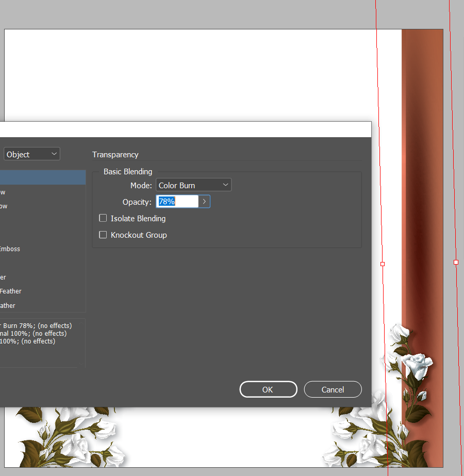464x476 pixels.
Task: Click the left red frame handle on document
Action: coord(383,264)
